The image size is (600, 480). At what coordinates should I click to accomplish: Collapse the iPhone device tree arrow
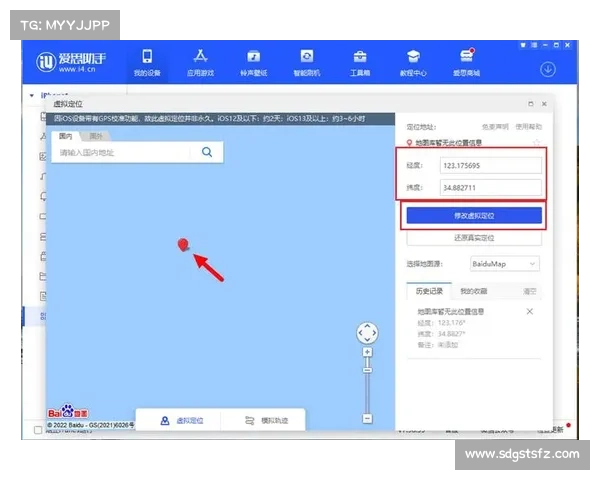32,95
